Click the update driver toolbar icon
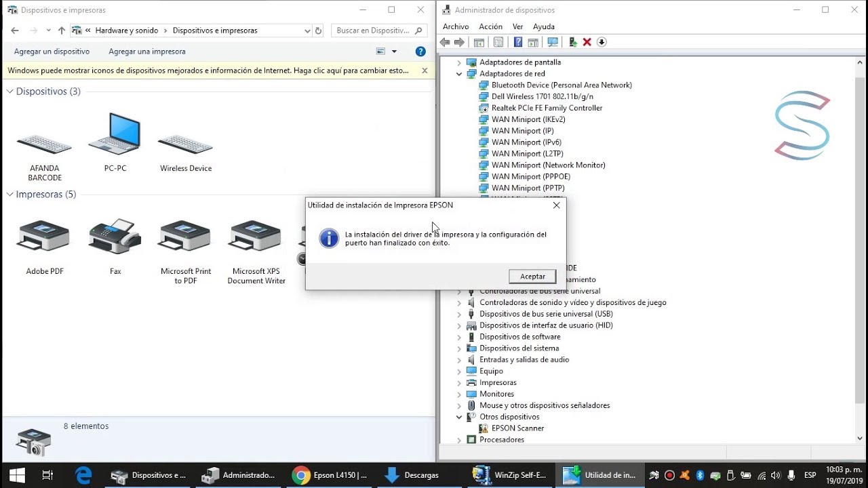This screenshot has height=488, width=868. [x=573, y=42]
